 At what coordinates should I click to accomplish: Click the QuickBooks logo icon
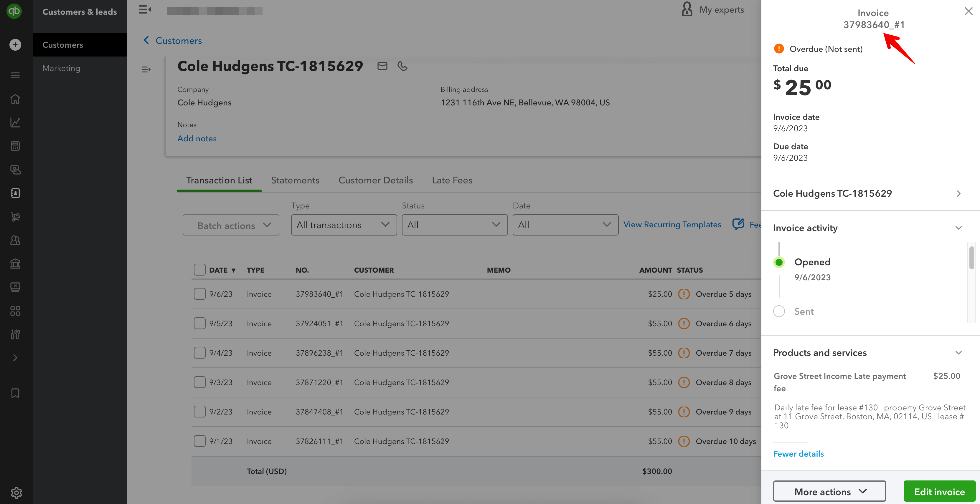pos(14,11)
